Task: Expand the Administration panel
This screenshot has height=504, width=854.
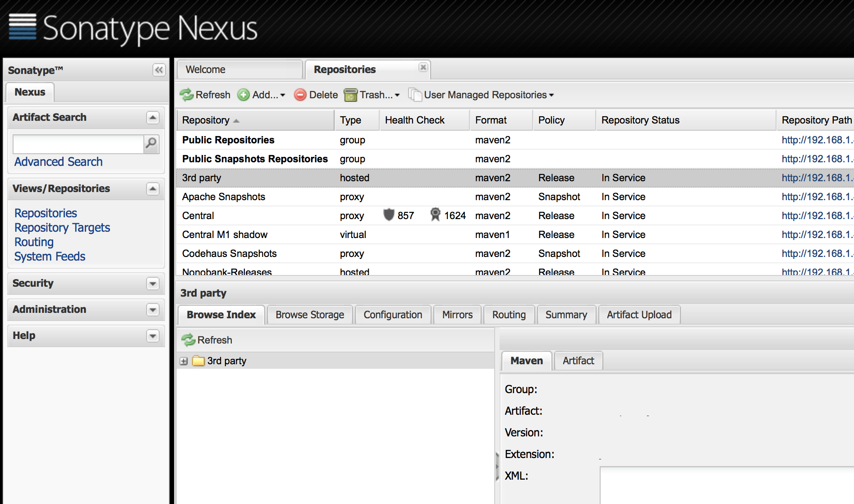Action: tap(153, 310)
